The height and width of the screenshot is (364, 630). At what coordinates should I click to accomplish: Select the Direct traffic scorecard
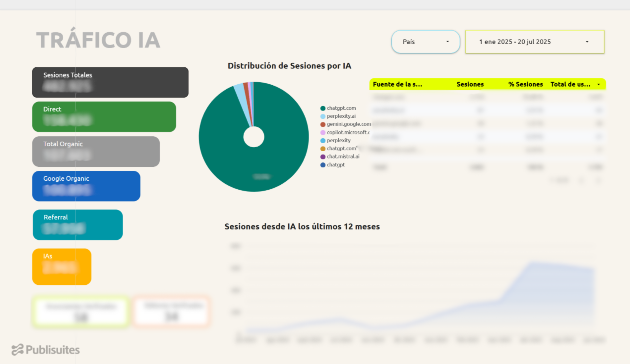(x=104, y=116)
